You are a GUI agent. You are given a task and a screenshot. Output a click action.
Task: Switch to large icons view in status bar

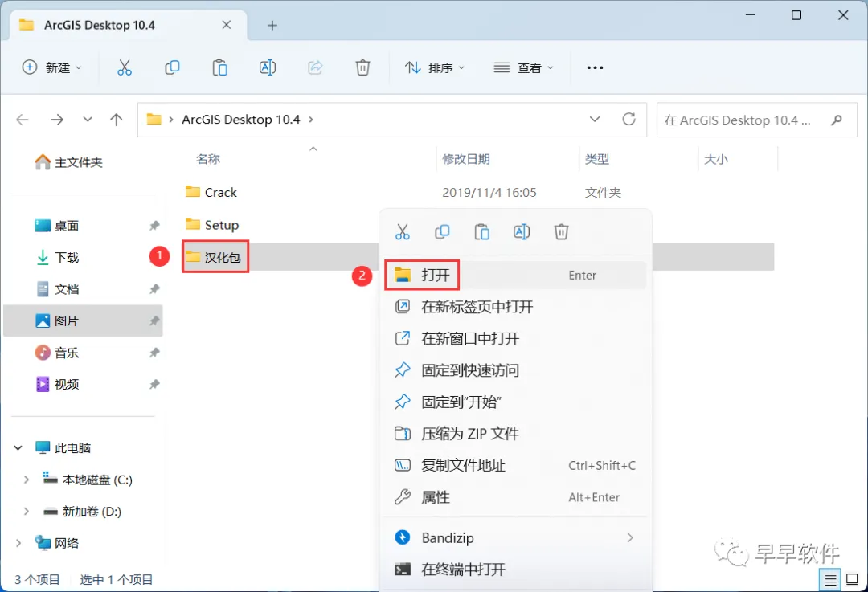853,580
